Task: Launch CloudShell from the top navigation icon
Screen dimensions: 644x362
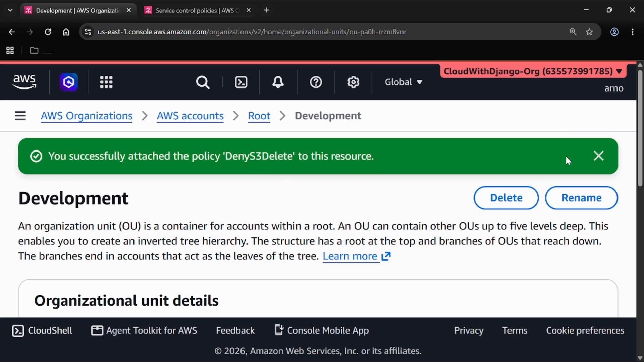Action: click(x=241, y=82)
